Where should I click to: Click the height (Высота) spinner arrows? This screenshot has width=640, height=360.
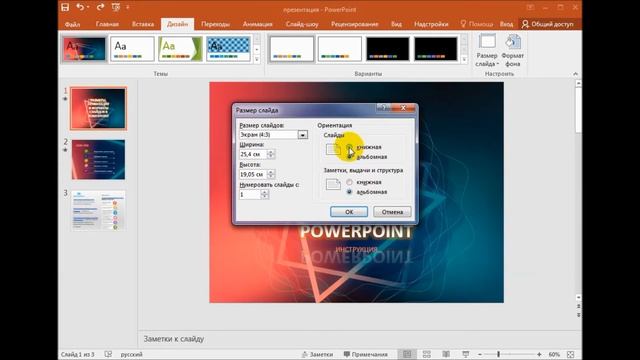(271, 174)
